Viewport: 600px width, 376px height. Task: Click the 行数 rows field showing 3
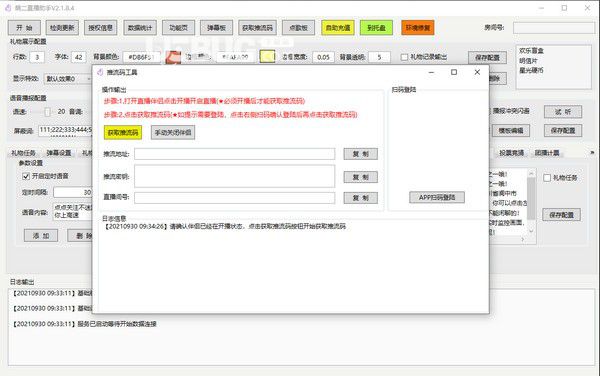(37, 57)
